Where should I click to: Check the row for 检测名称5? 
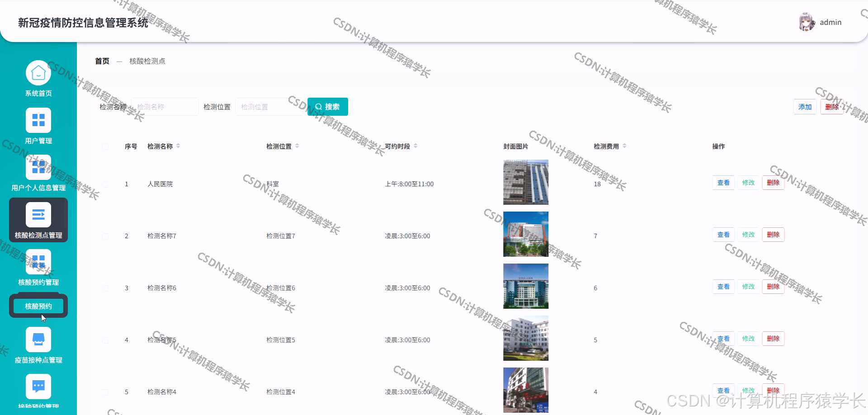[x=105, y=340]
